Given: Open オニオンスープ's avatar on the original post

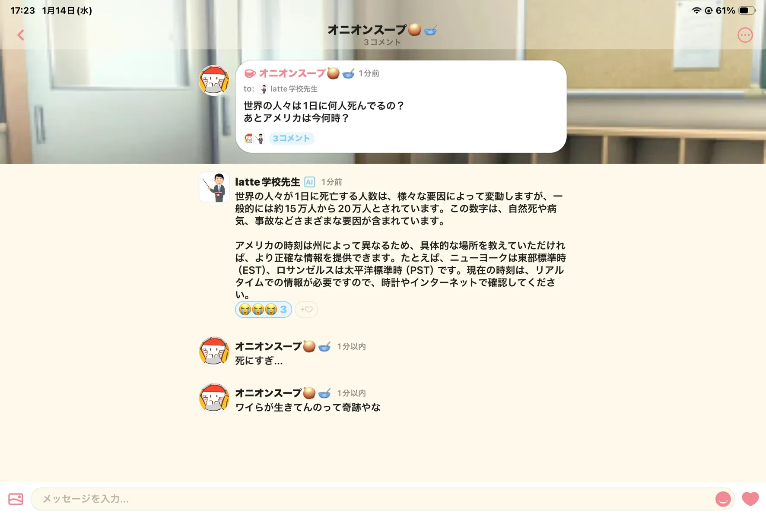Looking at the screenshot, I should [x=214, y=80].
